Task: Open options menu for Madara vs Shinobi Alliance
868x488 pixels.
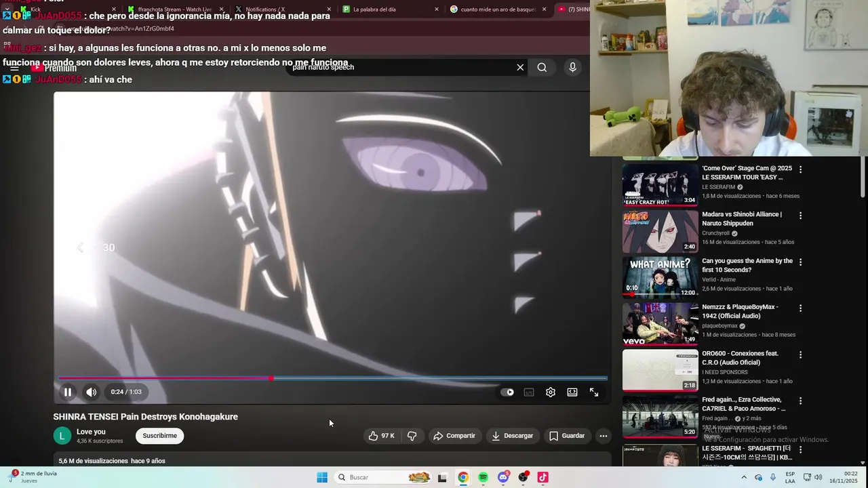Action: 800,216
